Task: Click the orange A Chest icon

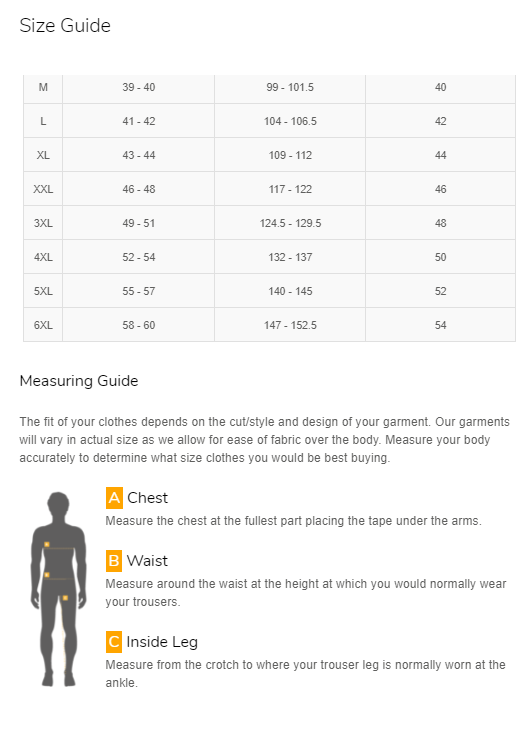Action: 114,498
